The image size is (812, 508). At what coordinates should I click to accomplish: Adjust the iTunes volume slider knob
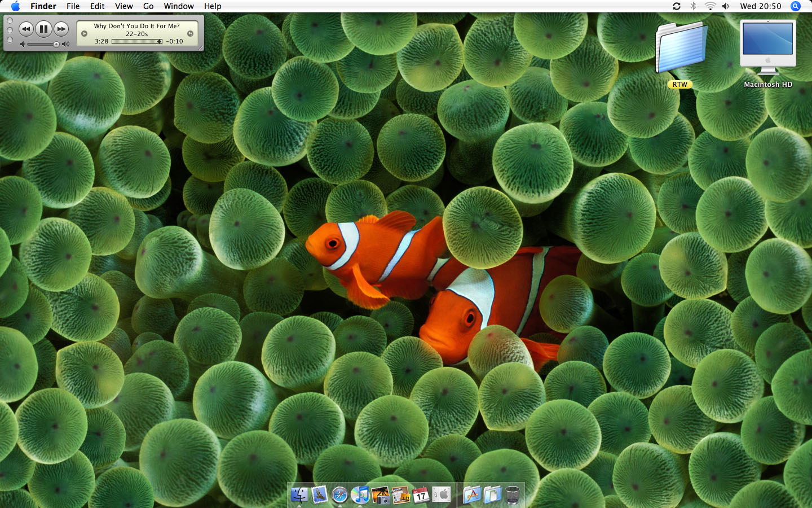(x=56, y=44)
